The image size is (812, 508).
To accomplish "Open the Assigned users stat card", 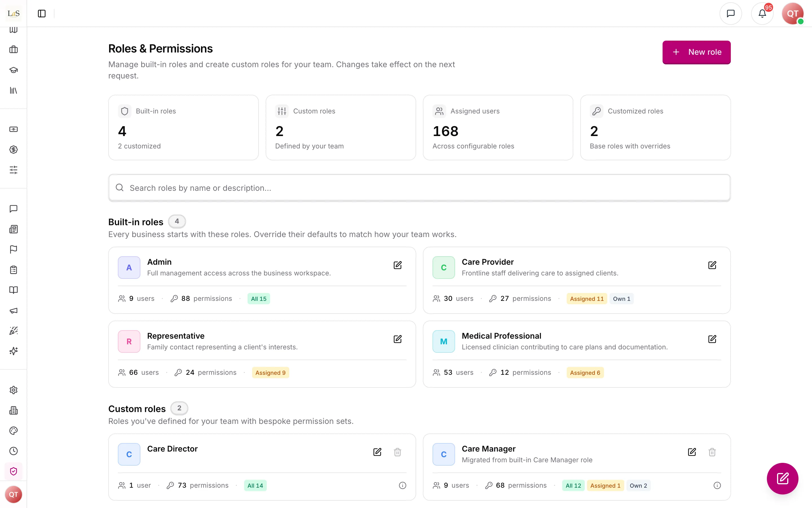I will click(498, 128).
